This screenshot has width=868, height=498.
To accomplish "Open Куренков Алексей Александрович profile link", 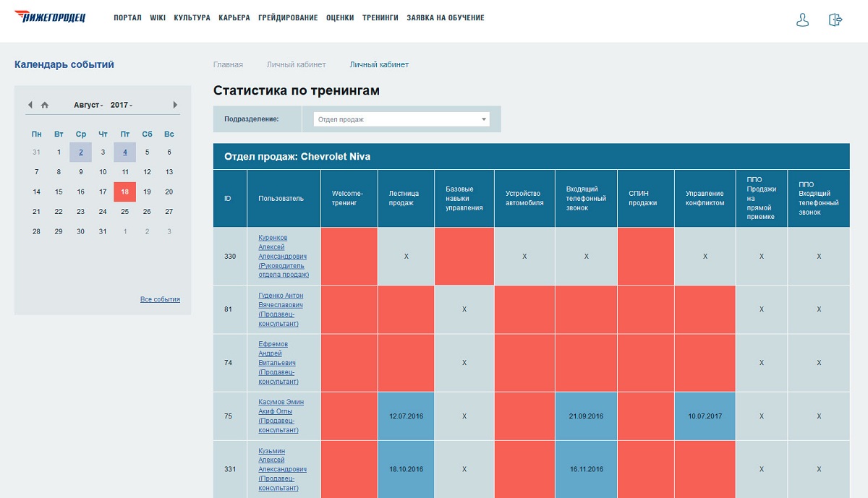I will pyautogui.click(x=284, y=256).
